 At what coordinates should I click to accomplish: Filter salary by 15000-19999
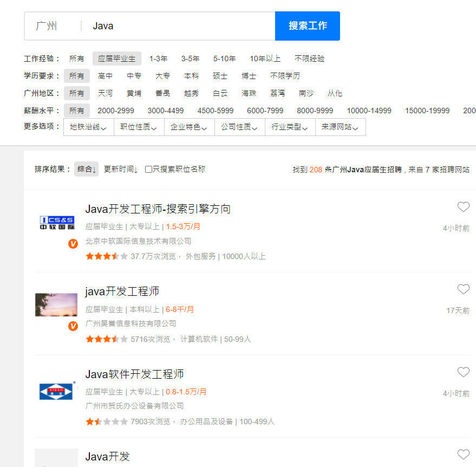click(x=427, y=111)
